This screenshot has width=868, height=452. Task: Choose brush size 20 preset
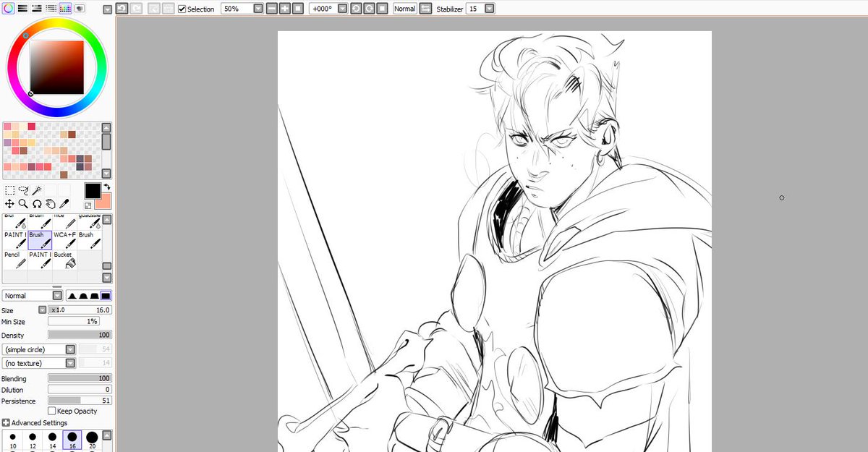[92, 441]
